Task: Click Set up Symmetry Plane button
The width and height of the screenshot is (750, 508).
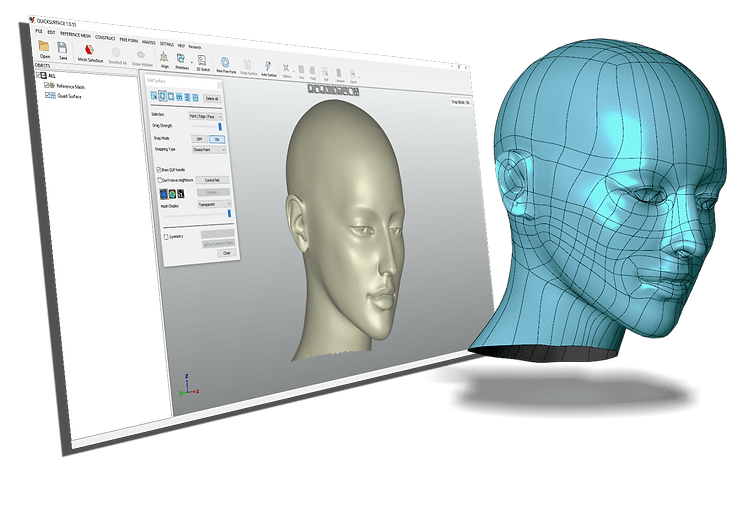Action: [218, 243]
